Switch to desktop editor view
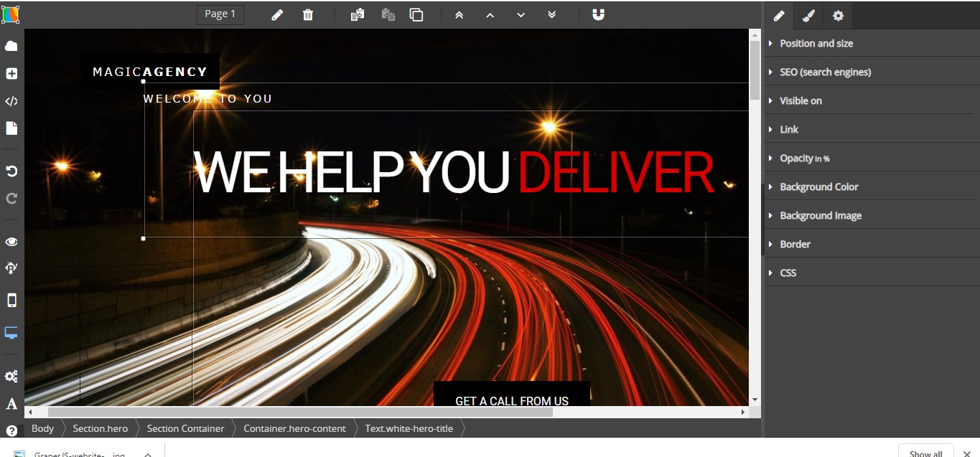This screenshot has height=457, width=980. point(11,333)
